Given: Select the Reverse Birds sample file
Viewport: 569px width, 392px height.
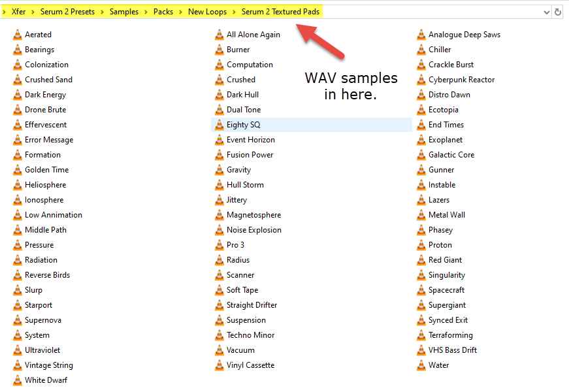Looking at the screenshot, I should pos(47,275).
